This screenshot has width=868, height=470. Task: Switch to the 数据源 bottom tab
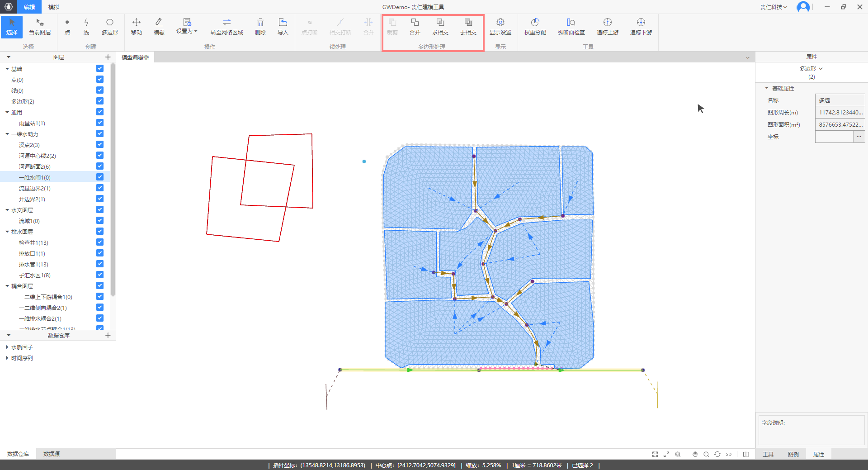[52, 454]
